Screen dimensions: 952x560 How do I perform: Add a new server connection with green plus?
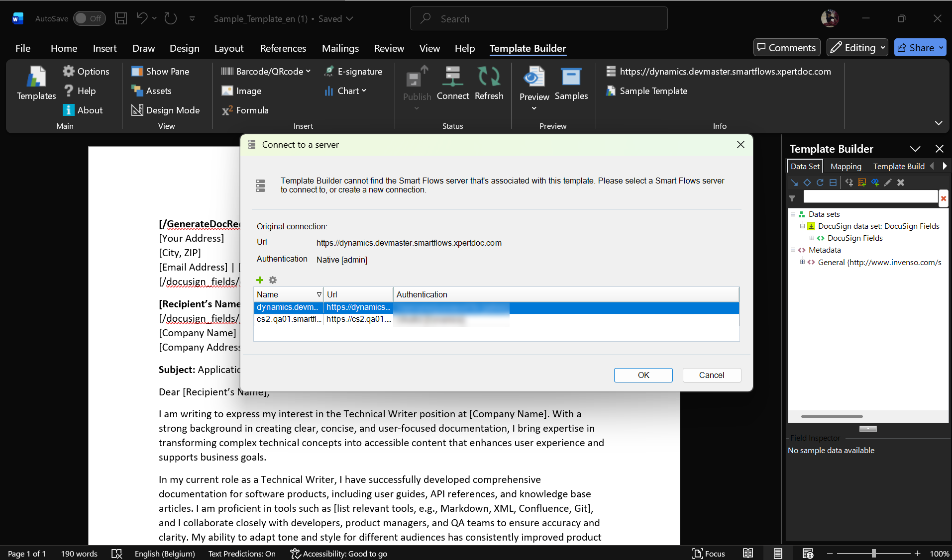[260, 280]
